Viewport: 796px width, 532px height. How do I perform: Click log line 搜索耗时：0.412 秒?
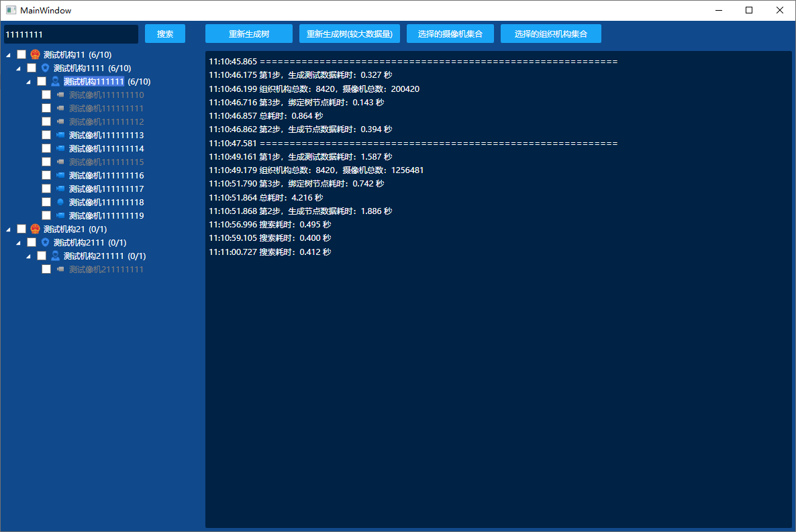coord(270,252)
